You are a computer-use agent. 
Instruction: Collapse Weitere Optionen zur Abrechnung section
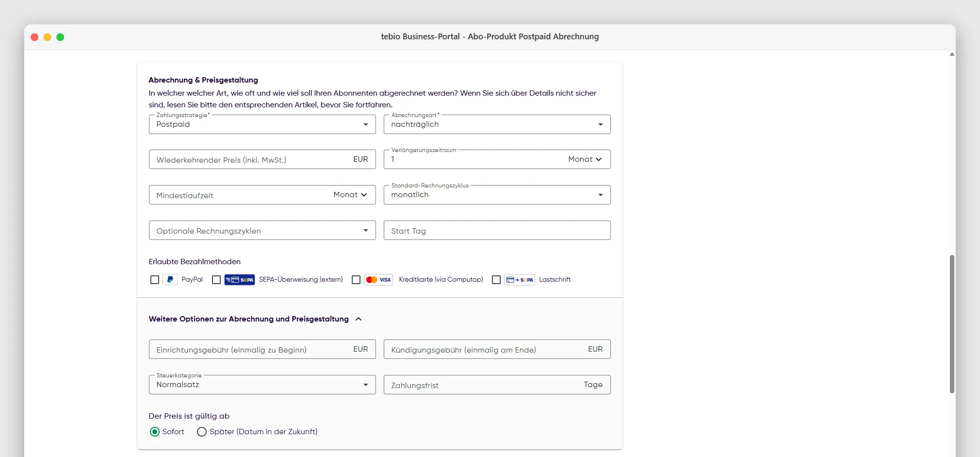pyautogui.click(x=359, y=319)
